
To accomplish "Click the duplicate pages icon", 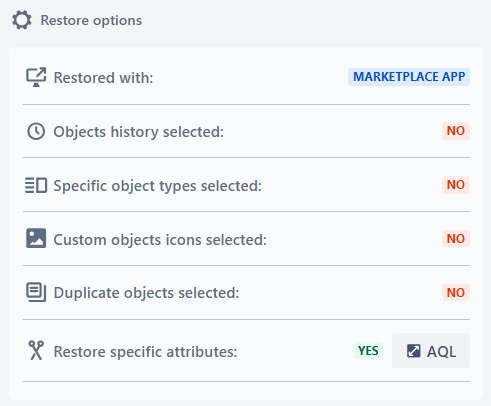I will pyautogui.click(x=36, y=292).
